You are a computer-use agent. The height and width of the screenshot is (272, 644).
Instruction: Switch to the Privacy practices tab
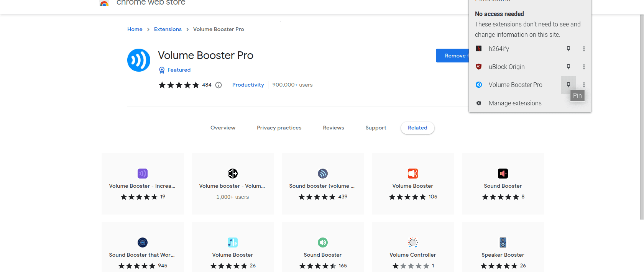[x=279, y=128]
